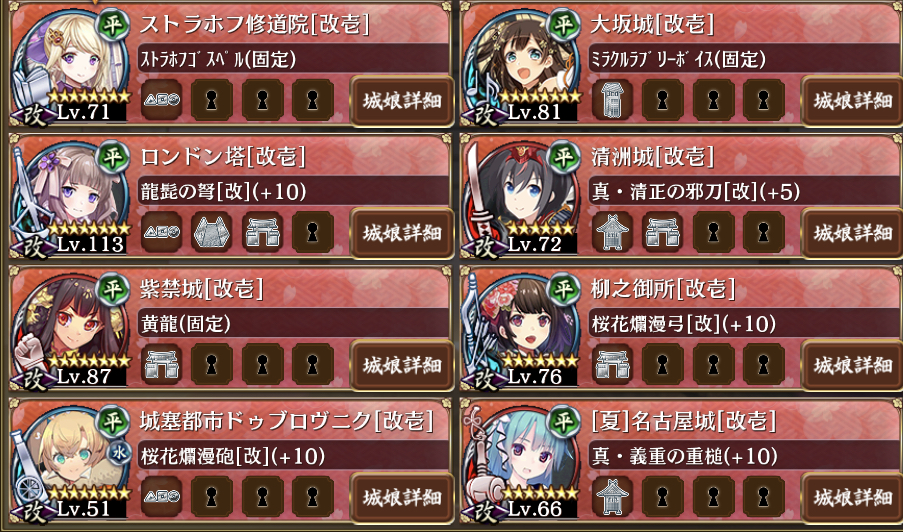Viewport: 903px width, 532px height.
Task: Open 城娘詳細 for 城塞都市ドゥブロヴニク[改壱]
Action: [x=401, y=497]
